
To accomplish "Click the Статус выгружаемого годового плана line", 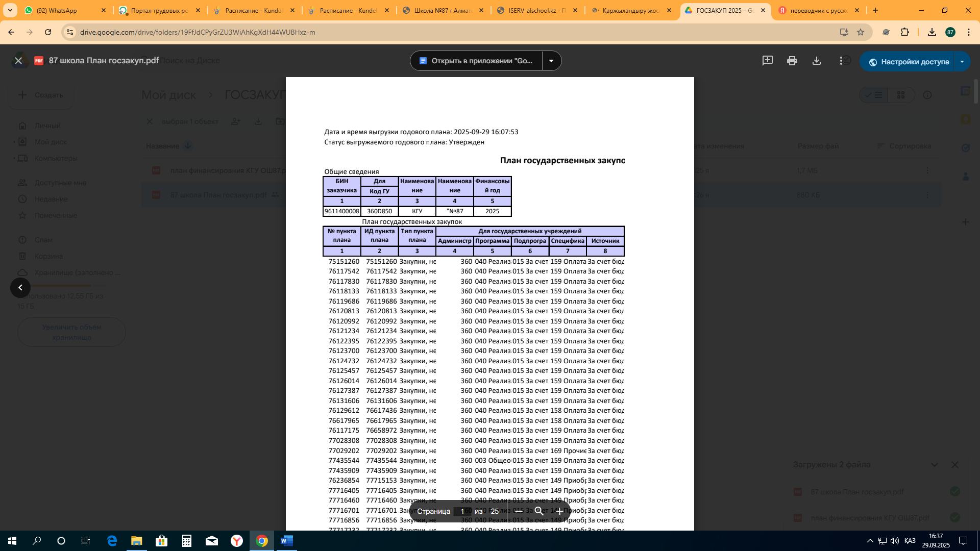I will (404, 142).
